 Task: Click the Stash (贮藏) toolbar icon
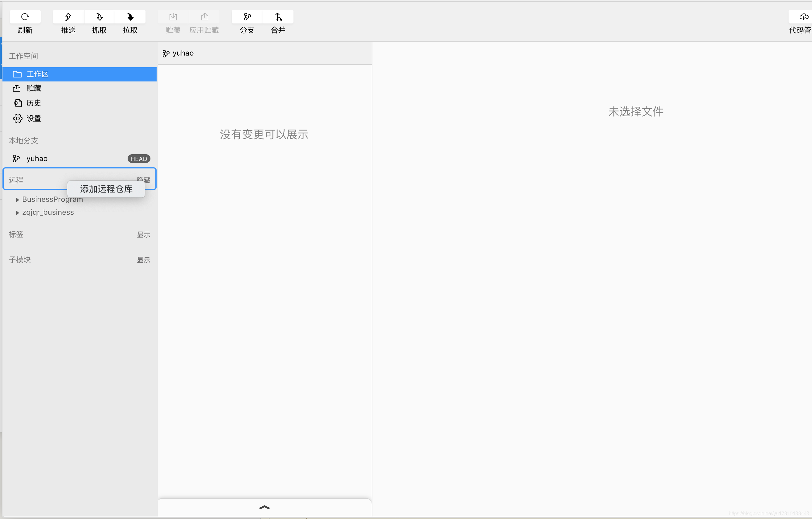pos(173,17)
